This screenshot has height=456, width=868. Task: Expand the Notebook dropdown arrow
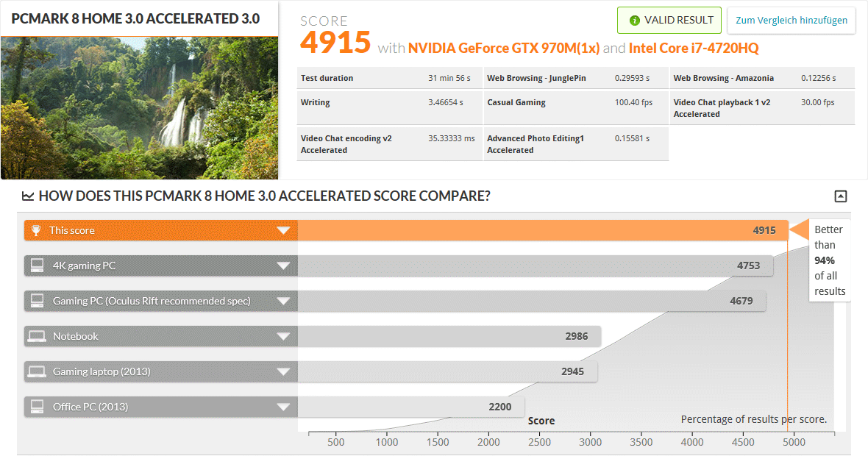(283, 336)
